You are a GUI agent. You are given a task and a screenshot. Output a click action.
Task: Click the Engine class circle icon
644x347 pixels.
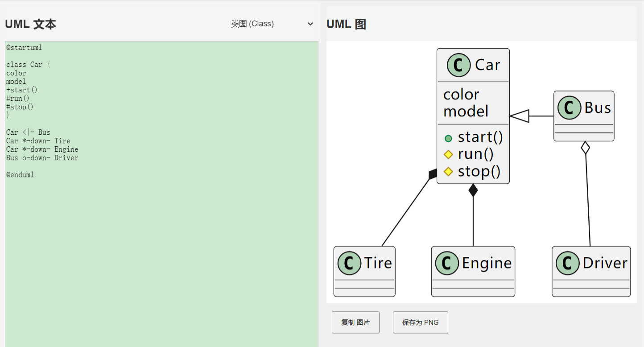447,263
